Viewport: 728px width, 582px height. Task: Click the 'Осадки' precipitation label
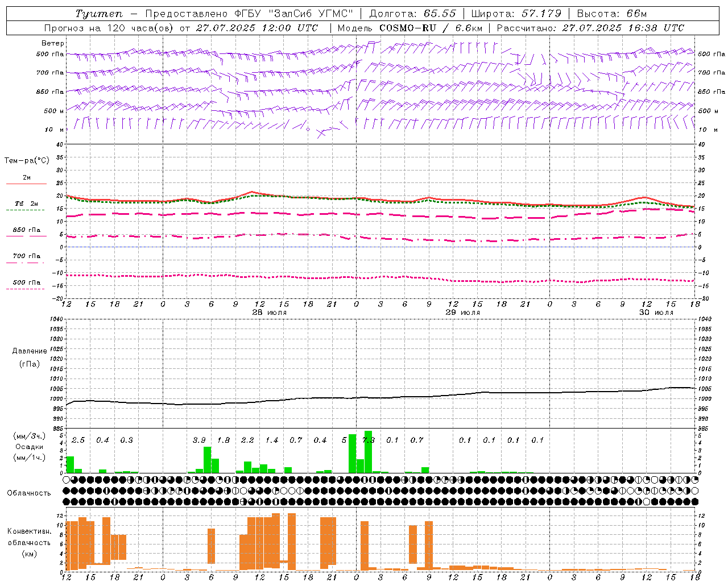tap(30, 447)
